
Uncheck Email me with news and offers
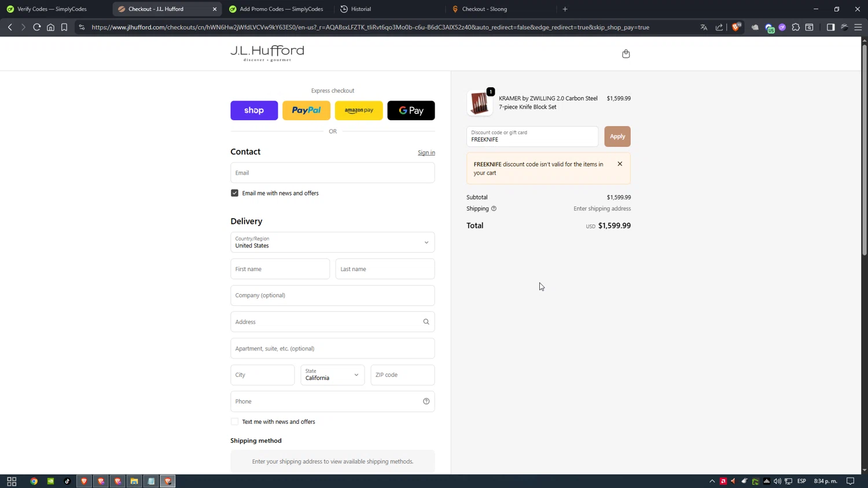tap(234, 193)
